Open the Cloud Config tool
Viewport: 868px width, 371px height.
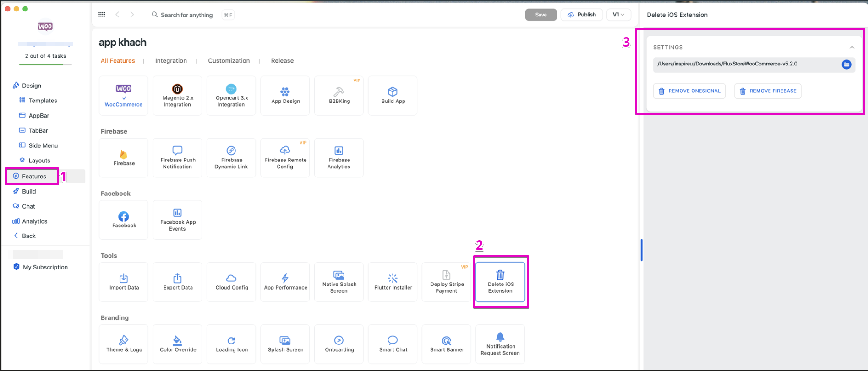[x=231, y=282]
